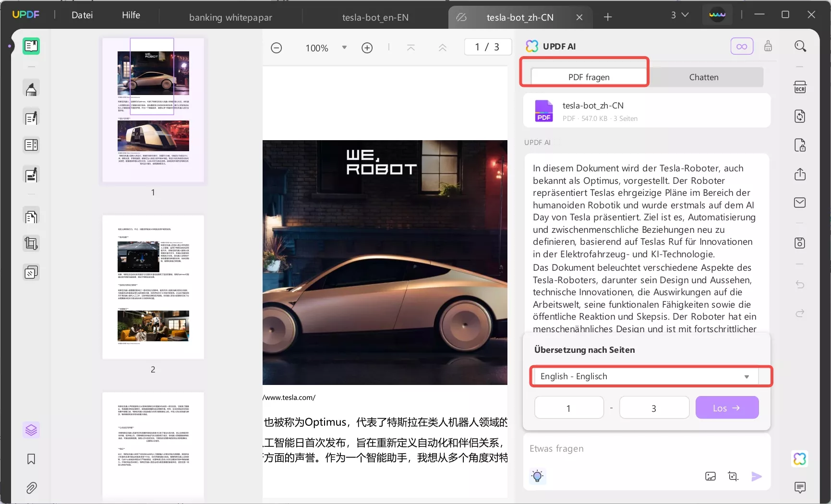Open the Datei menu
The image size is (831, 504).
[82, 15]
